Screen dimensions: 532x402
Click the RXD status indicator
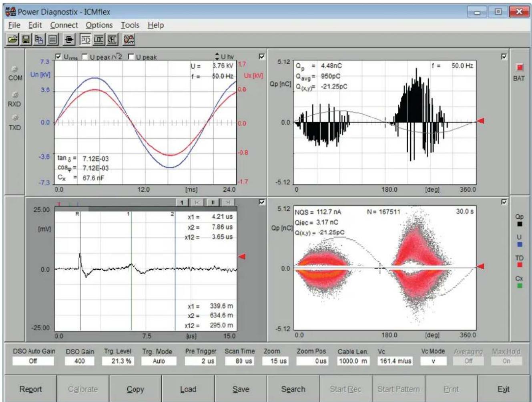[x=15, y=95]
